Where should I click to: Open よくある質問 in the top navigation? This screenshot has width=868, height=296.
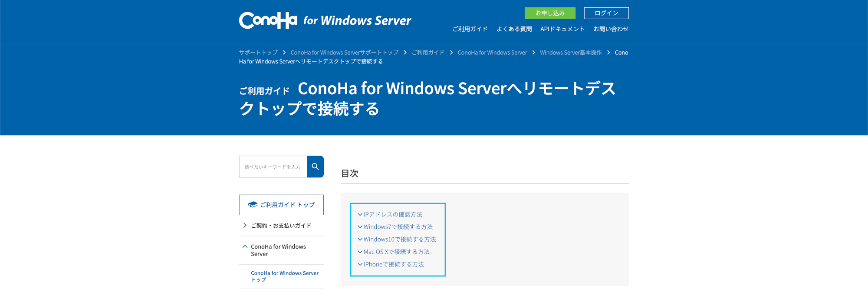tap(514, 29)
